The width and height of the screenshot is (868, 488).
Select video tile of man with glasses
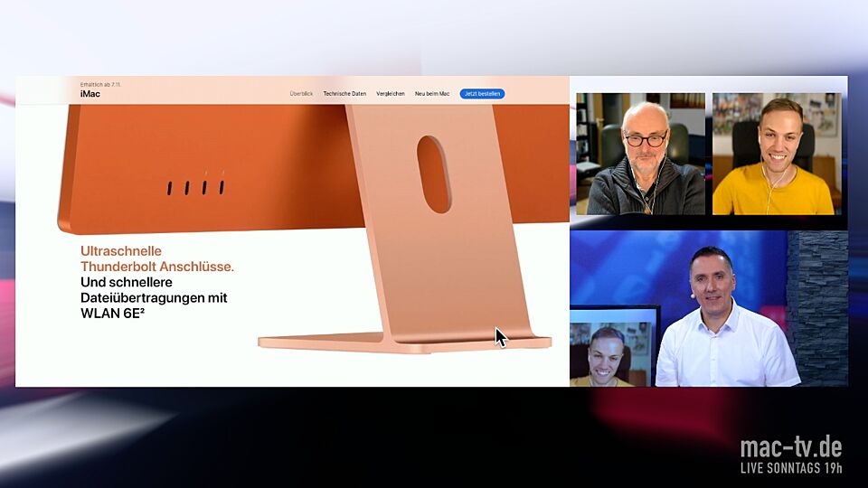(x=640, y=154)
